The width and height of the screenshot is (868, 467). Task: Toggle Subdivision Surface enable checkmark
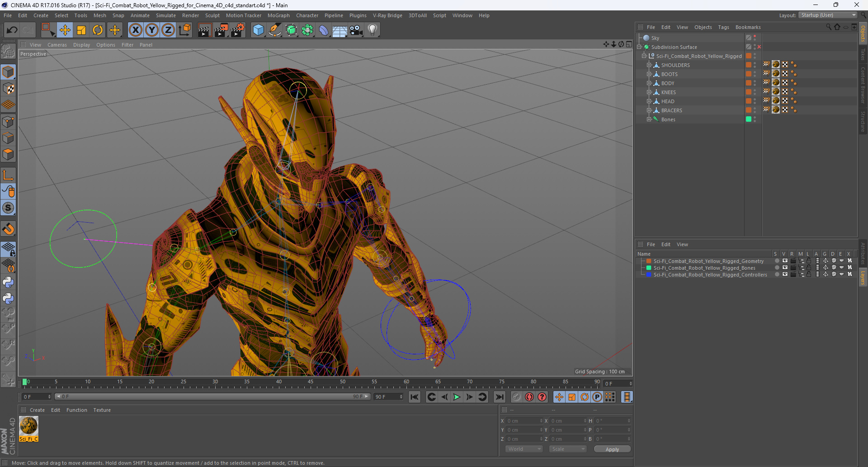[759, 47]
